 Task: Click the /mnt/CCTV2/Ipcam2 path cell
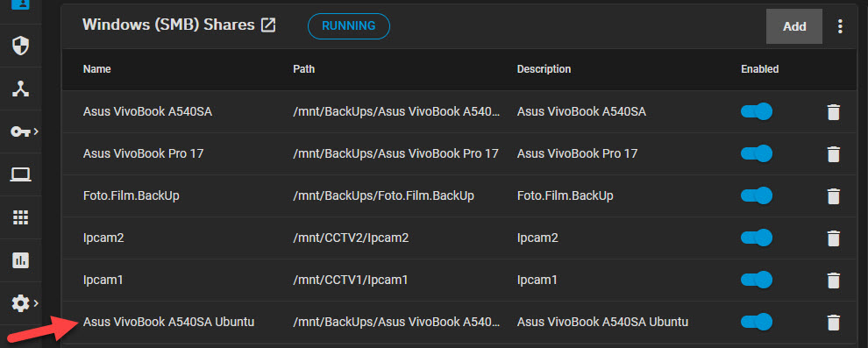(351, 238)
